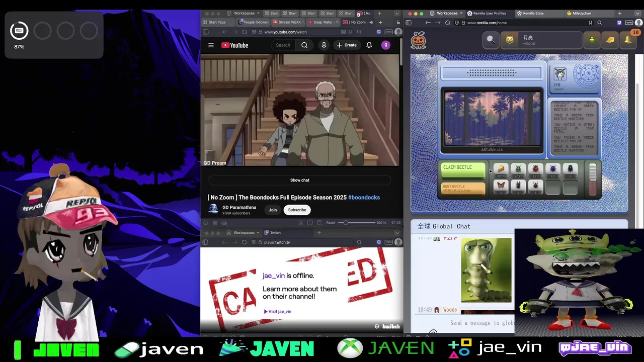Click Join on GD Paramathma channel
644x362 pixels.
(273, 210)
